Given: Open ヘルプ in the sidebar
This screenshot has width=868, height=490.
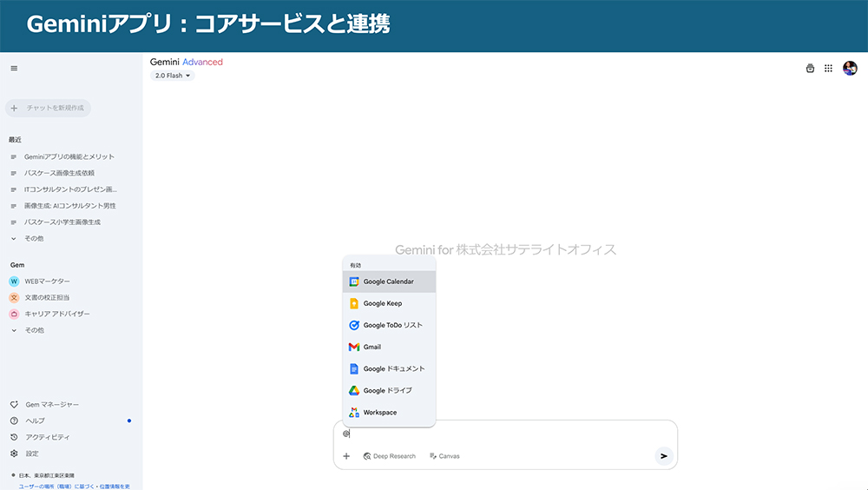Looking at the screenshot, I should click(x=35, y=420).
